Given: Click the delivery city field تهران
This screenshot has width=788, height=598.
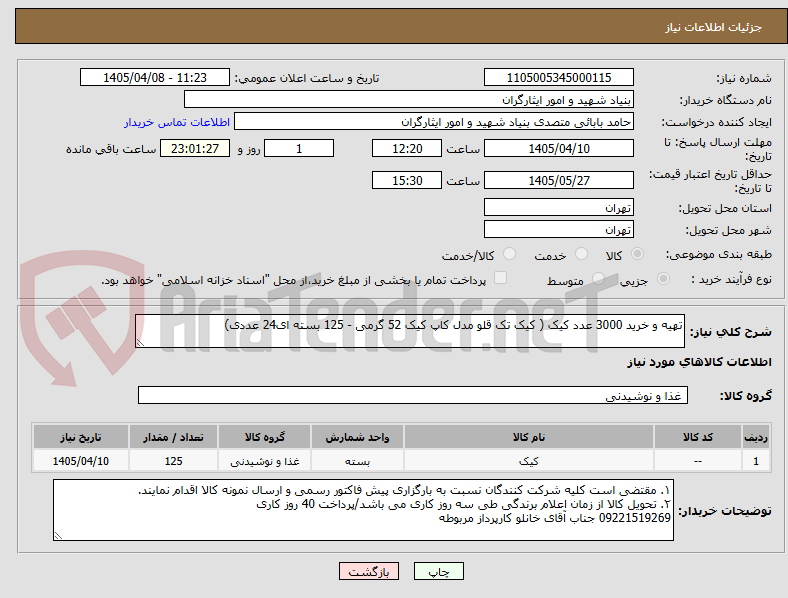Looking at the screenshot, I should point(559,230).
